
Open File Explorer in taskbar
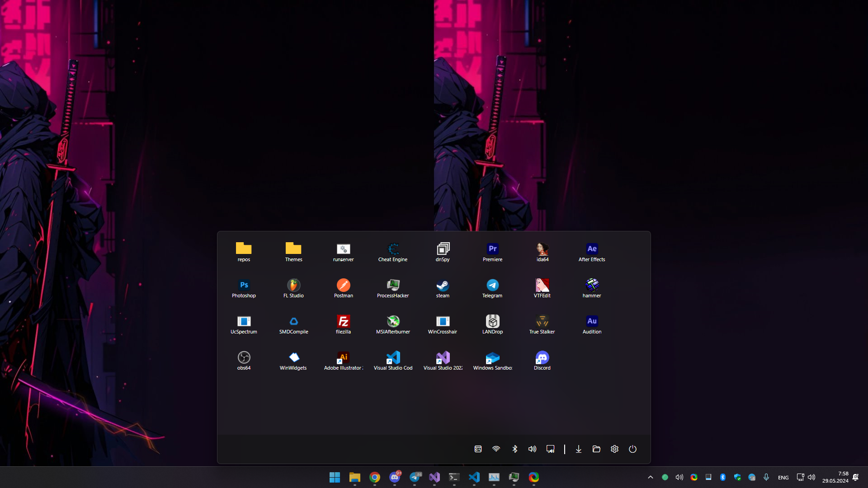(x=354, y=477)
